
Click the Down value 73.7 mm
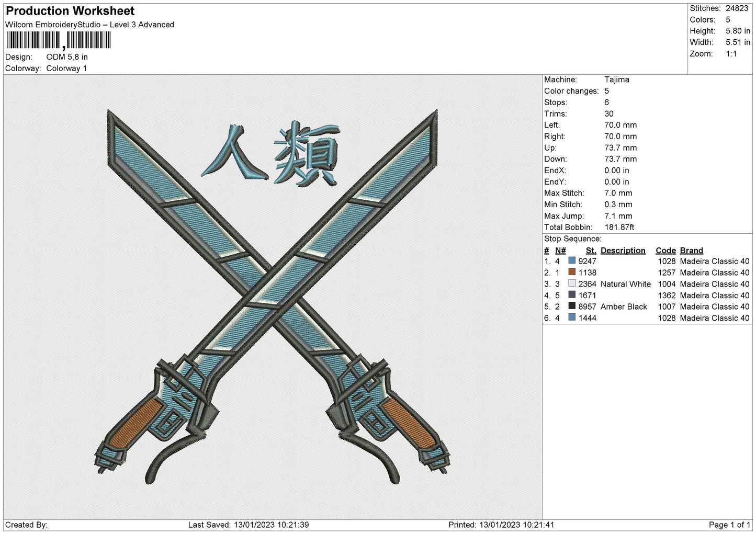coord(620,159)
